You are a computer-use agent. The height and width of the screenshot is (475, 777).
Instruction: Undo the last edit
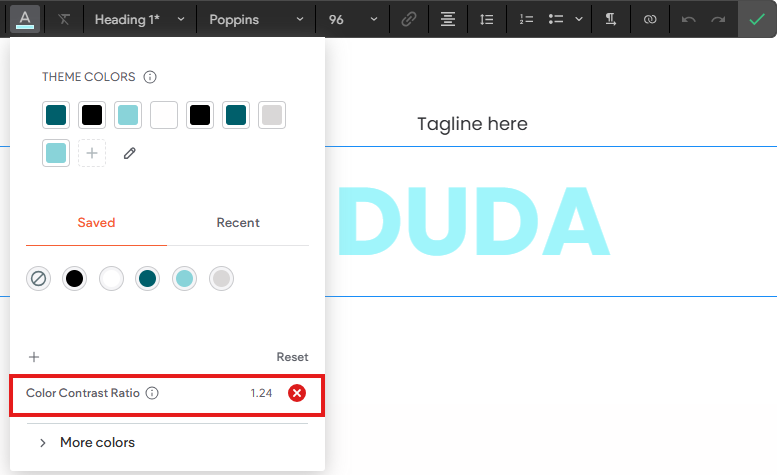click(688, 20)
